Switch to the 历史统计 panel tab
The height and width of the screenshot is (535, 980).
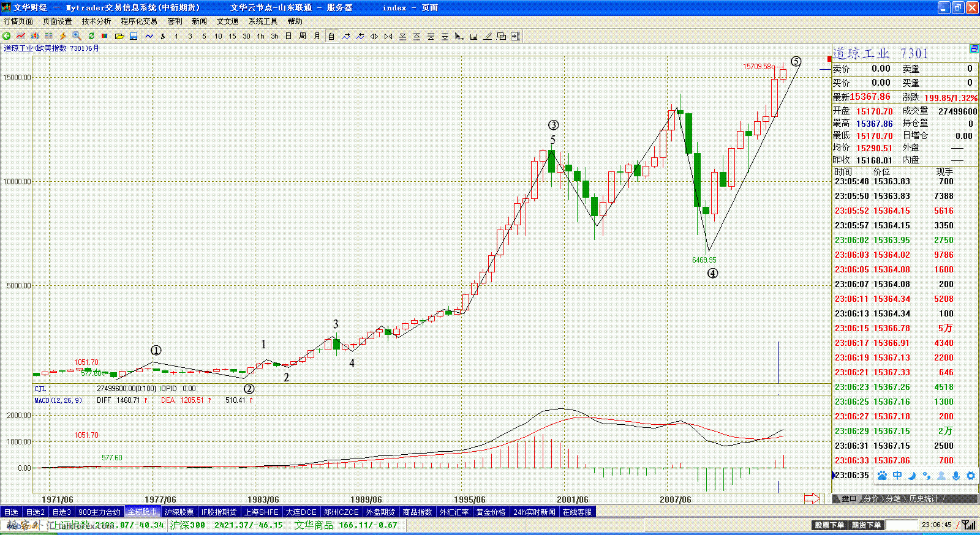924,499
